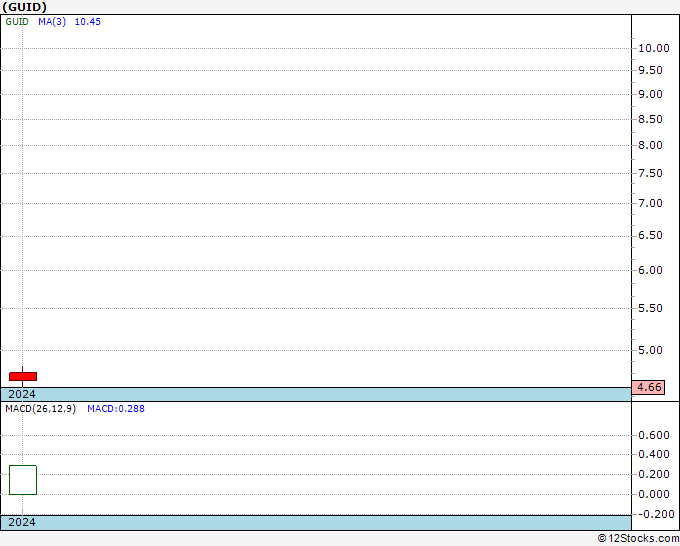Click the 6.00 price axis label
680x546 pixels.
(x=650, y=270)
